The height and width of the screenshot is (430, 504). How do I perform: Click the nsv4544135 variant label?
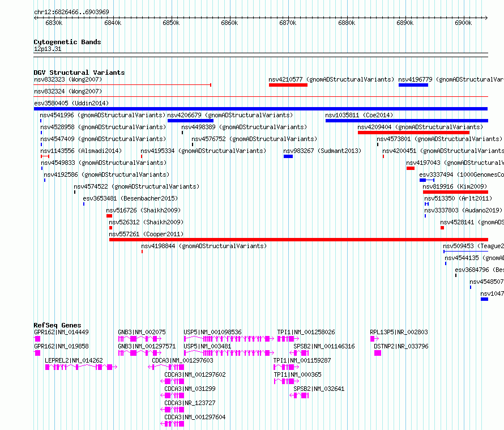point(474,258)
